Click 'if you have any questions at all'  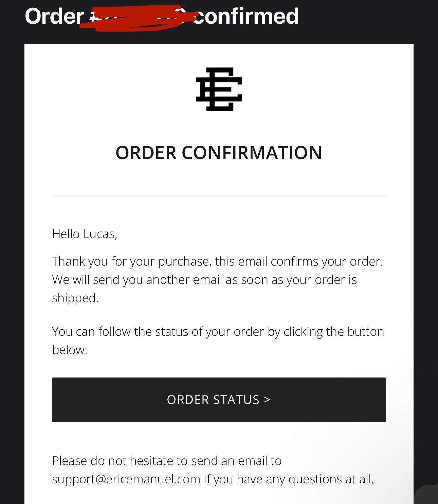click(x=289, y=479)
